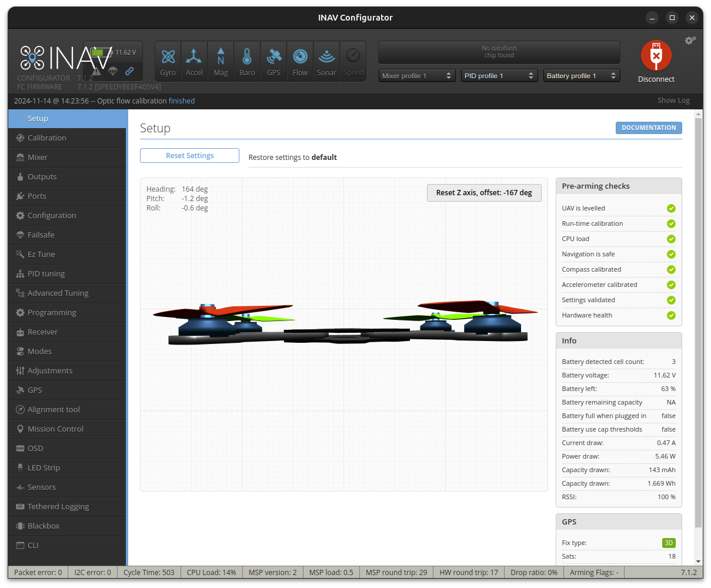Click the failsafe parachute icon in header
711x588 pixels.
(x=113, y=71)
